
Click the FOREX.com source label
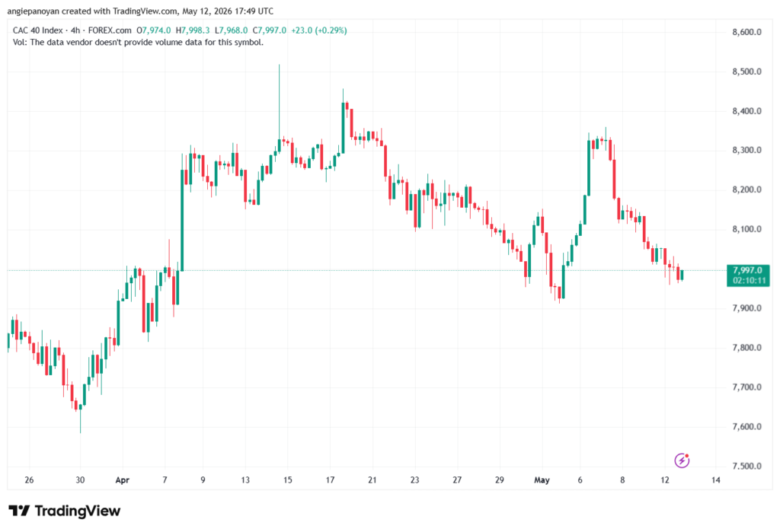pos(110,30)
